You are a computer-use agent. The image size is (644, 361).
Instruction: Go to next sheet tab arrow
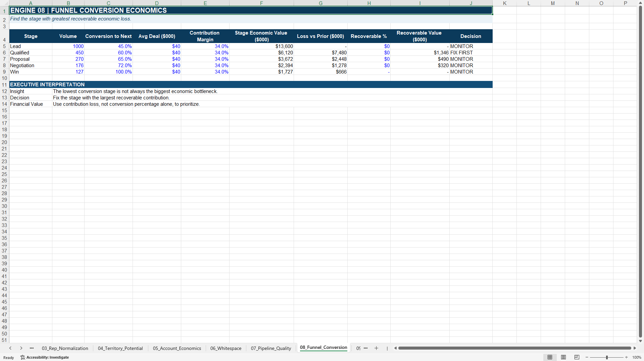click(21, 348)
